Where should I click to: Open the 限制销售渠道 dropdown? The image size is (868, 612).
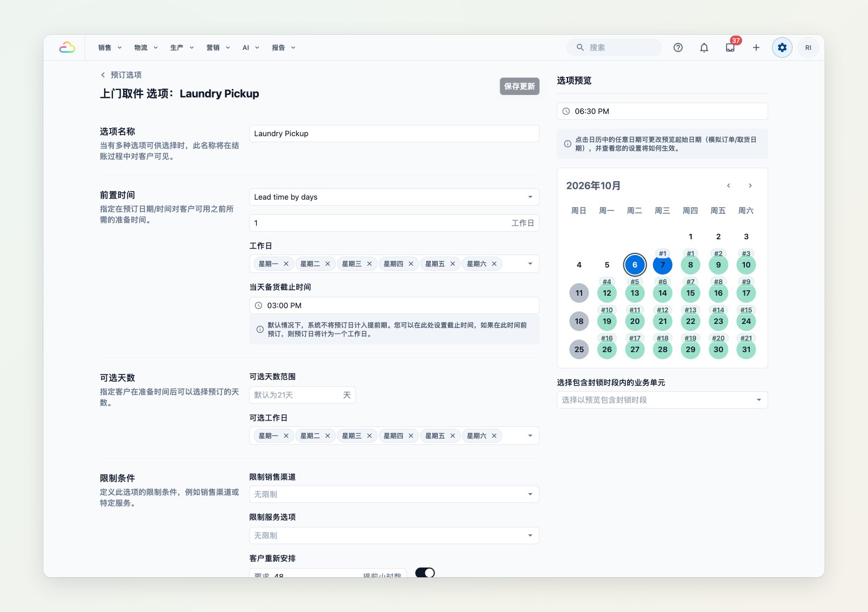394,494
